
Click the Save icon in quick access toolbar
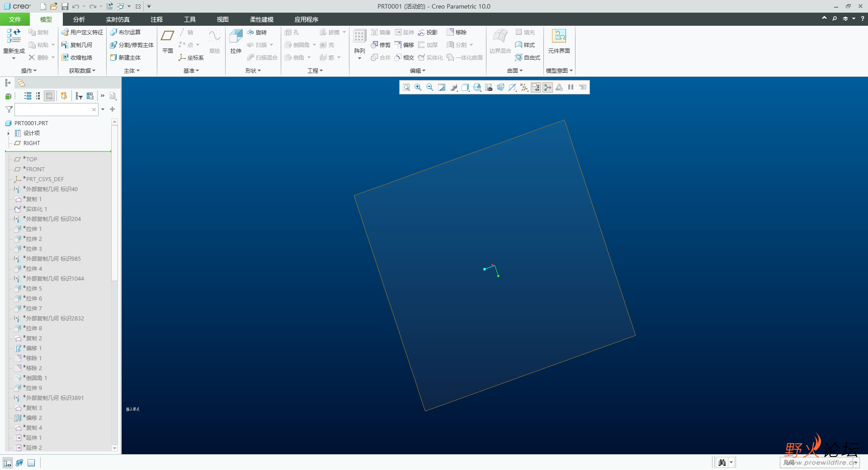(x=65, y=6)
